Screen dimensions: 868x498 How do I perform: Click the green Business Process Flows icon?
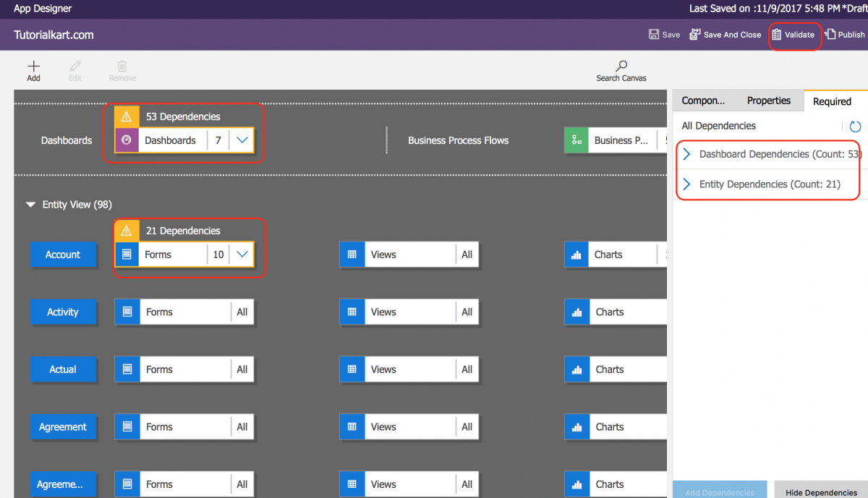coord(576,140)
